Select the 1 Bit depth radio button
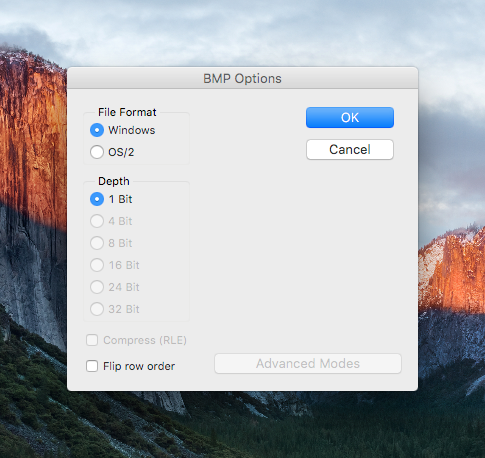This screenshot has width=485, height=458. 97,199
